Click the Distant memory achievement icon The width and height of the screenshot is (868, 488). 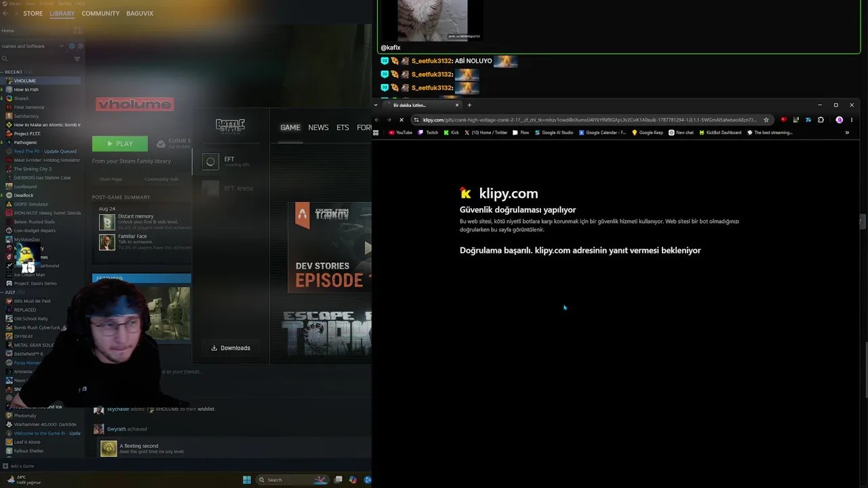tap(107, 222)
